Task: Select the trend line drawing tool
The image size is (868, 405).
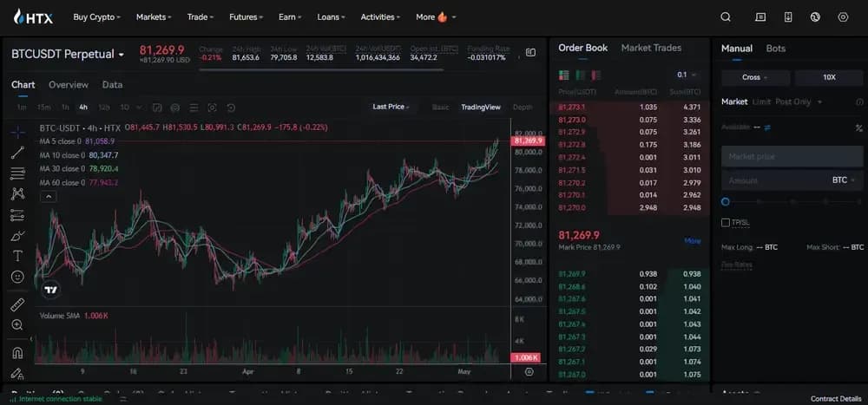Action: [x=17, y=153]
